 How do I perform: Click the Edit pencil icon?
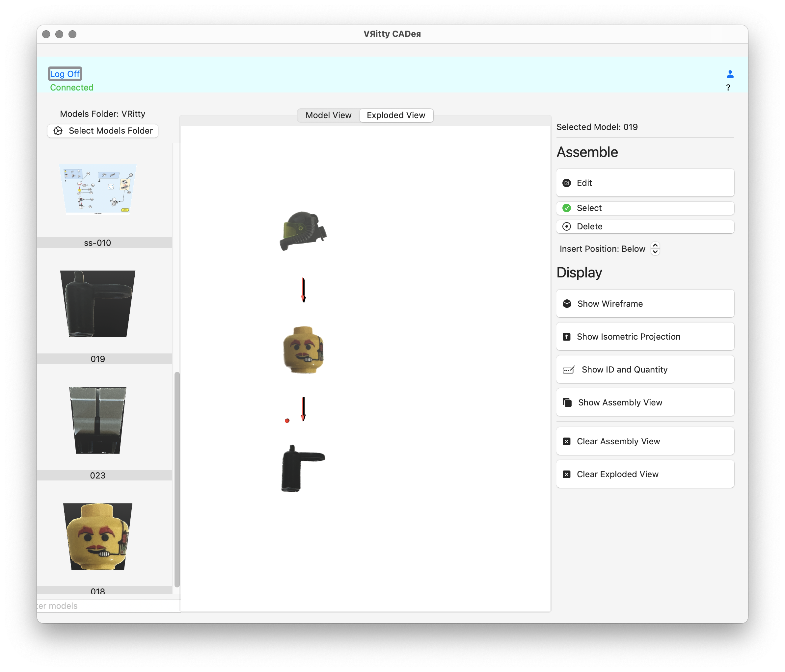coord(566,183)
